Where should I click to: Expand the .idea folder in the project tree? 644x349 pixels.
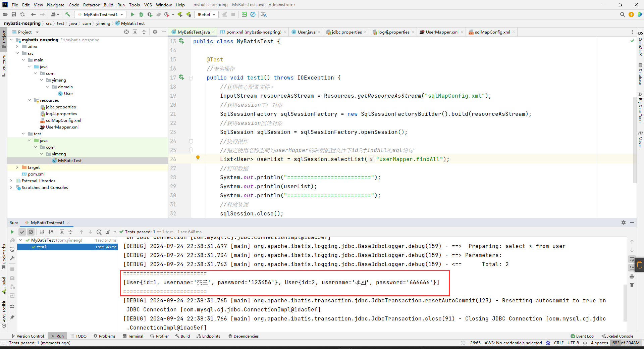[17, 46]
